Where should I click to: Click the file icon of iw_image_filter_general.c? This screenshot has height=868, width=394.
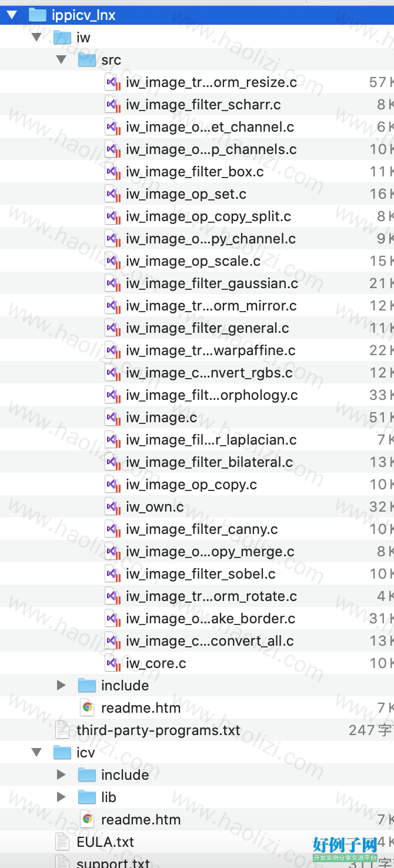tap(113, 328)
